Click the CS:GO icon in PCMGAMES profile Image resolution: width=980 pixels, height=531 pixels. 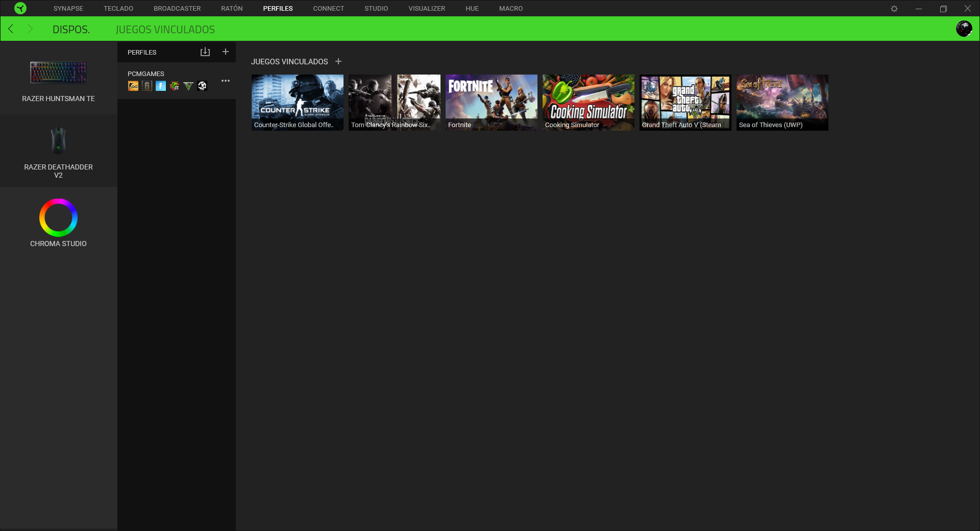(133, 86)
